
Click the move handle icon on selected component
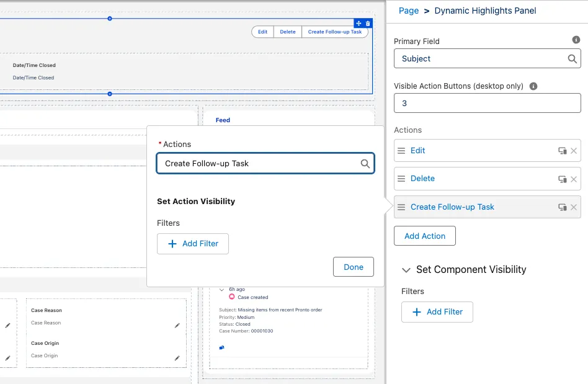click(359, 23)
